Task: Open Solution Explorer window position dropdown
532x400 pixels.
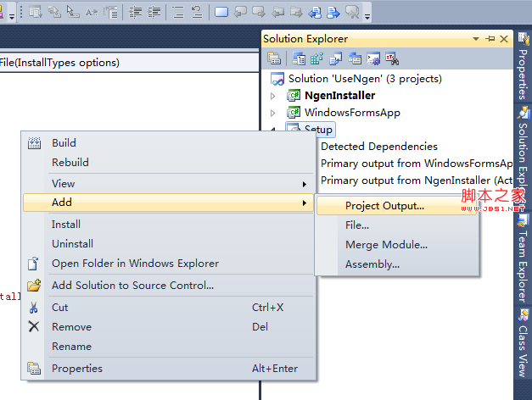Action: pyautogui.click(x=478, y=39)
